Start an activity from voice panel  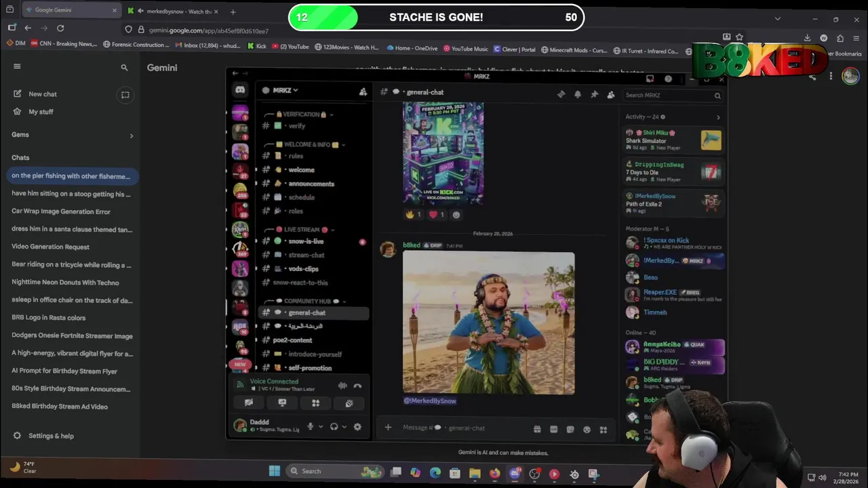(x=315, y=403)
